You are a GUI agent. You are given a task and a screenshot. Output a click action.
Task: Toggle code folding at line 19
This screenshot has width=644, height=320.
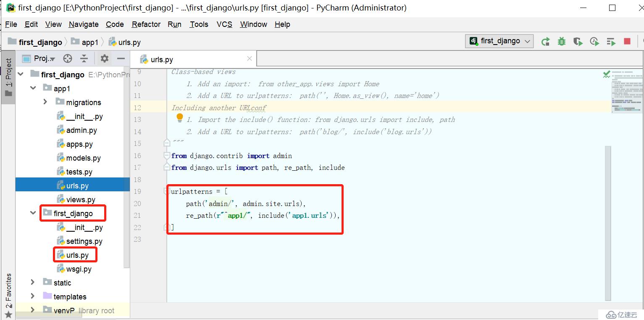pyautogui.click(x=167, y=191)
